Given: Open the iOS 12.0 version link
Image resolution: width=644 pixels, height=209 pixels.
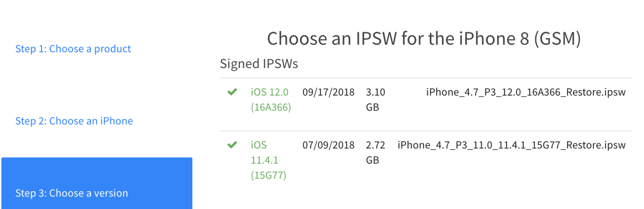Looking at the screenshot, I should click(269, 92).
